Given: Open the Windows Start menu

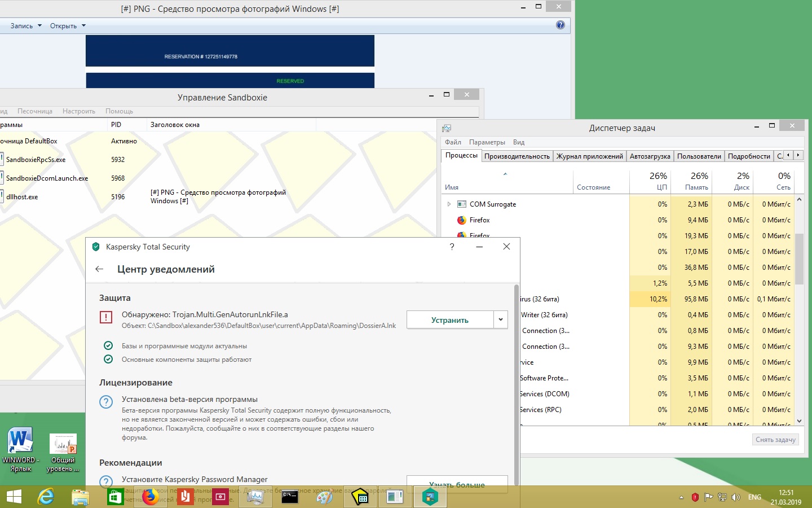Looking at the screenshot, I should 14,497.
